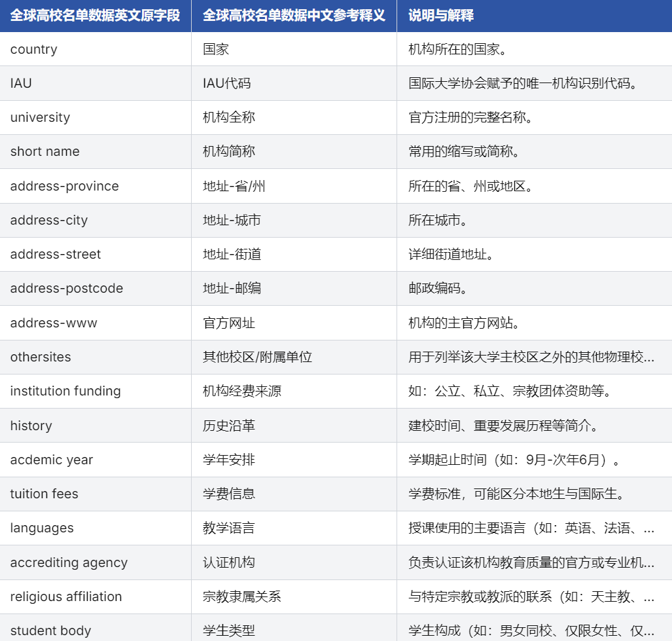672x641 pixels.
Task: Click the '国家' cell
Action: 294,49
